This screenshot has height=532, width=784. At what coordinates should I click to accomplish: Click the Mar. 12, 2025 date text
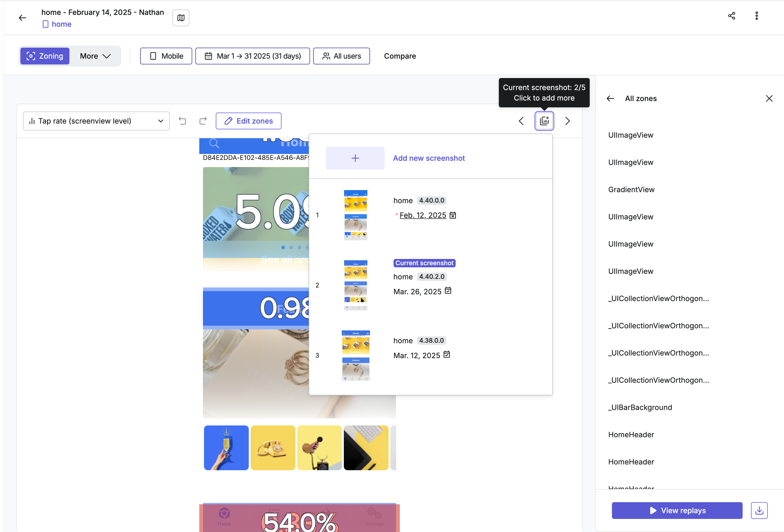(x=417, y=355)
